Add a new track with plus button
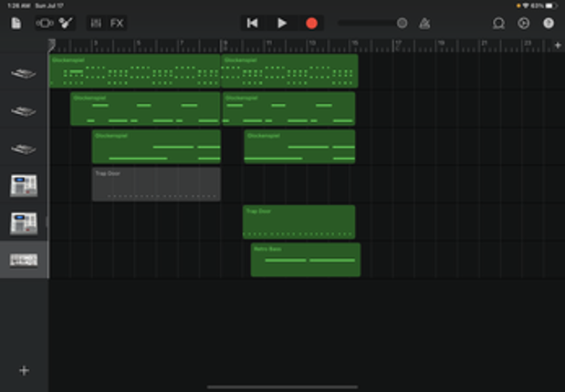This screenshot has width=565, height=392. (24, 370)
